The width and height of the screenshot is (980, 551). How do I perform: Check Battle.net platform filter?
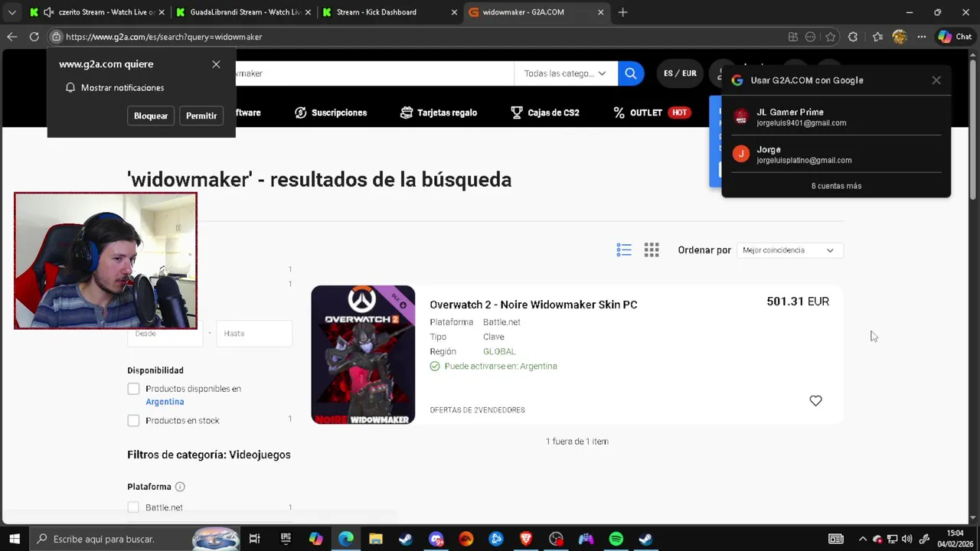pos(133,507)
